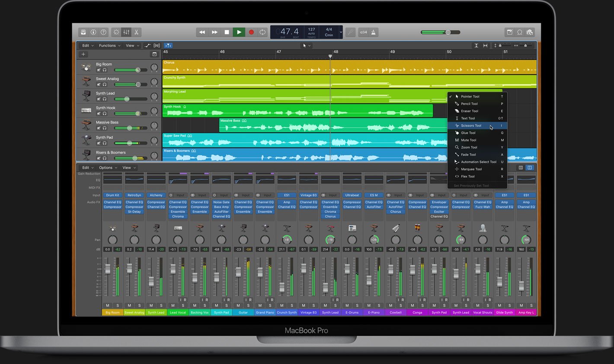The image size is (614, 364).
Task: Open the Mixer Options menu
Action: tap(108, 168)
